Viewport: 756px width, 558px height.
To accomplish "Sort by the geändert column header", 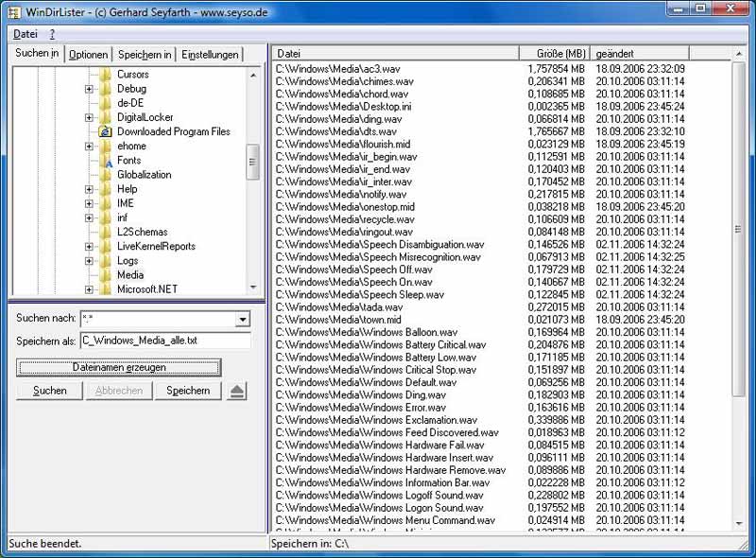I will click(x=640, y=54).
